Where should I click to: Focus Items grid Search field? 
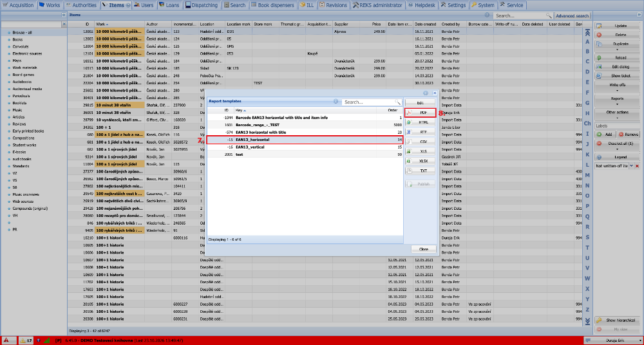pyautogui.click(x=521, y=15)
